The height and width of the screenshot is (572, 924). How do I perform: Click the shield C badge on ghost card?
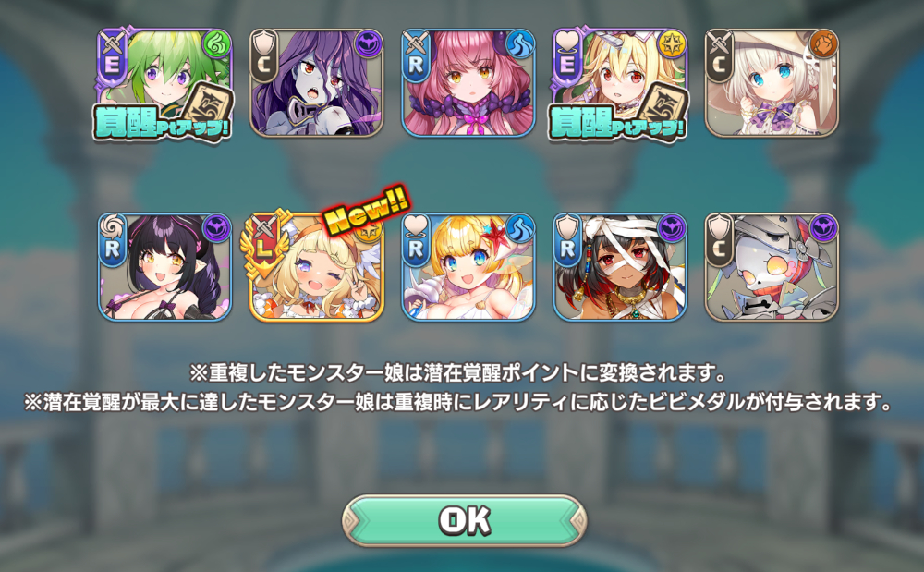point(262,57)
